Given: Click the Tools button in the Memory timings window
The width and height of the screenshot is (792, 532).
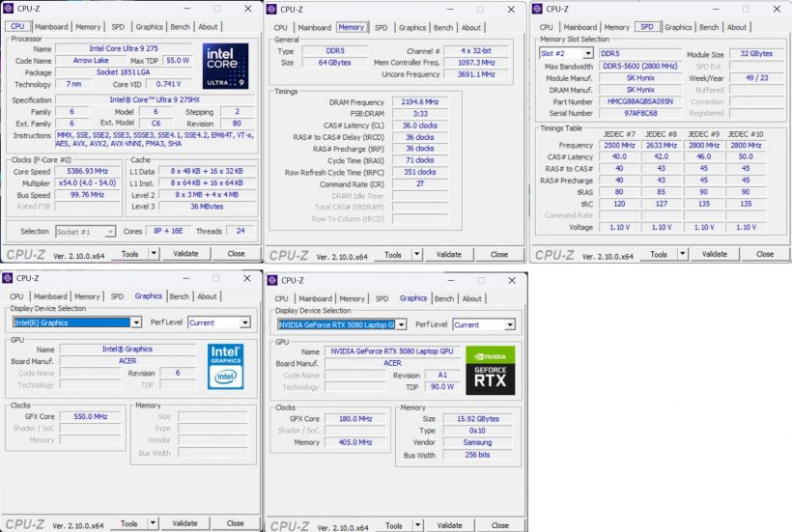Looking at the screenshot, I should [392, 254].
